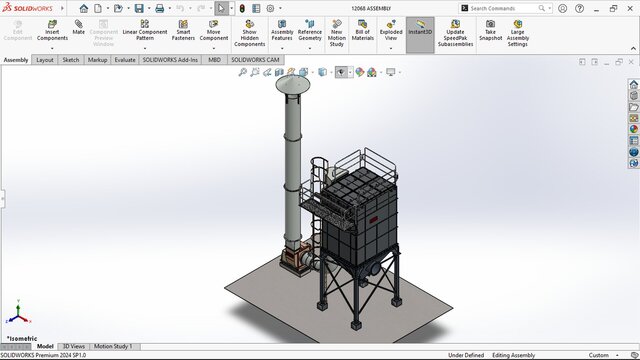Viewport: 640px width, 360px height.
Task: Expand the Exploded View dropdown arrow
Action: pos(391,49)
